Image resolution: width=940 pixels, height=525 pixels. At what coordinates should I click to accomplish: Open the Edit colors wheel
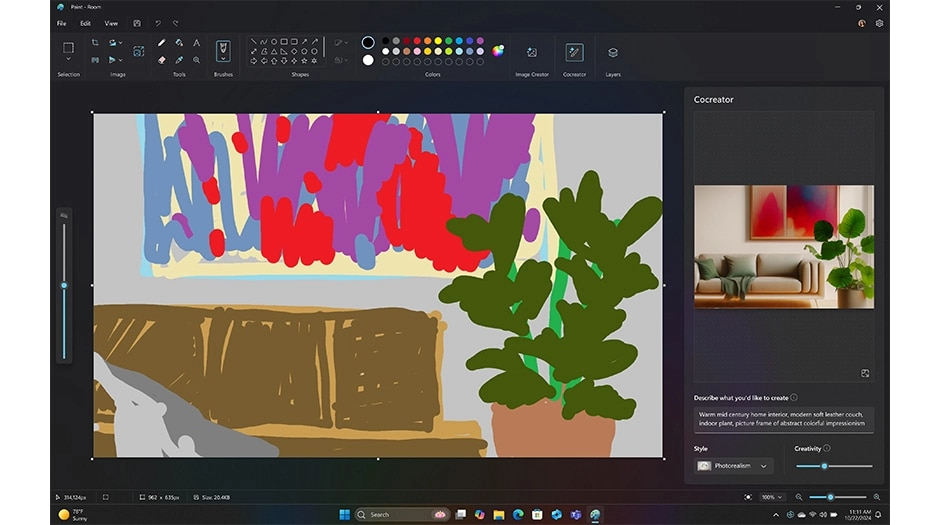(498, 51)
